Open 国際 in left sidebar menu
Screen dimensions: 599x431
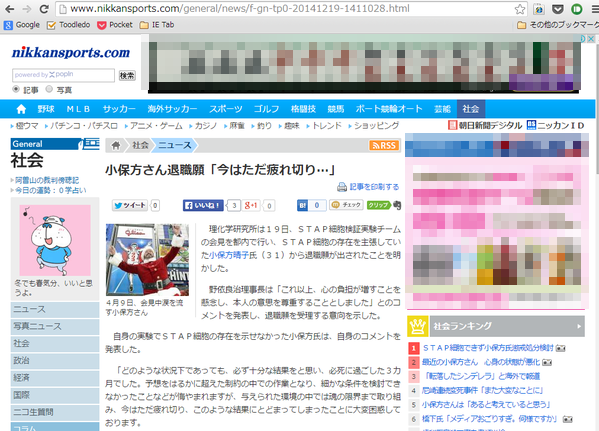55,395
